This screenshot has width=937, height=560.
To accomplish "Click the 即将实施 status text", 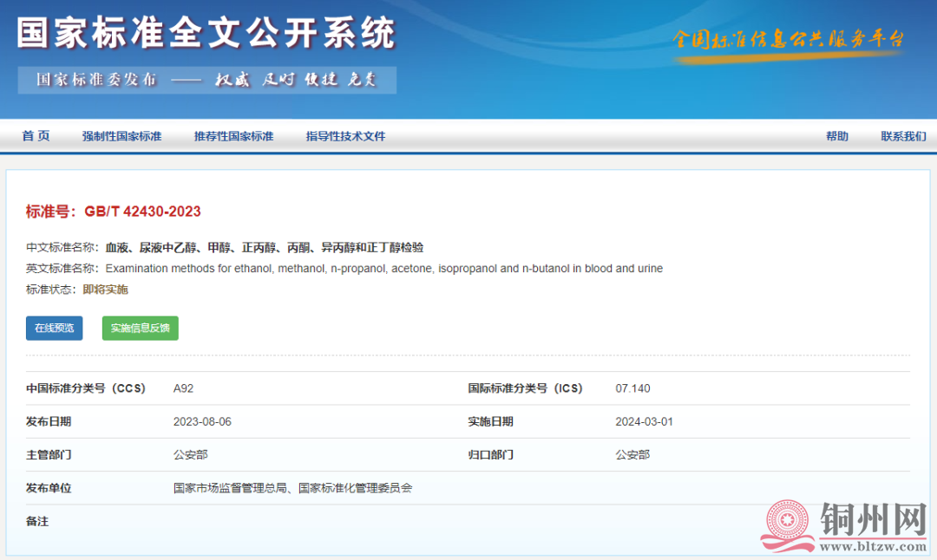I will (x=105, y=290).
